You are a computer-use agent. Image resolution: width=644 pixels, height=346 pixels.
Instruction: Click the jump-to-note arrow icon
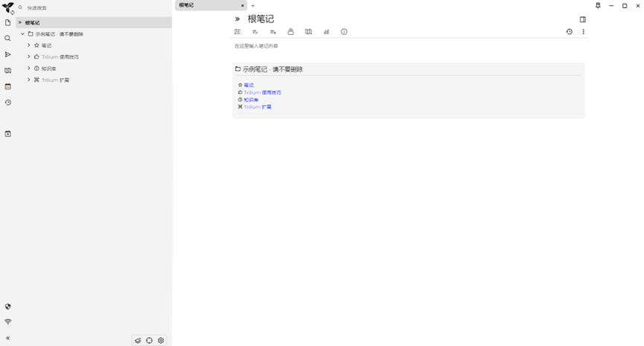[8, 54]
